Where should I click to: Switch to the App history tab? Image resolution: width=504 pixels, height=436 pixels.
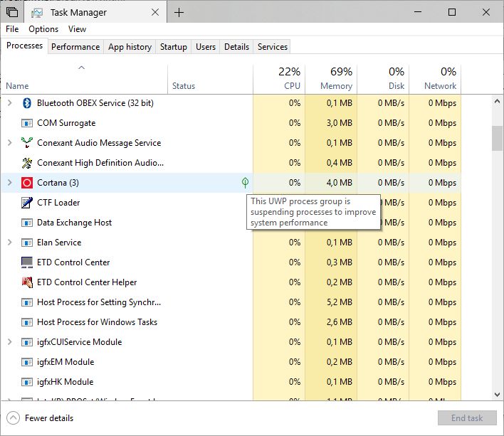(x=130, y=47)
